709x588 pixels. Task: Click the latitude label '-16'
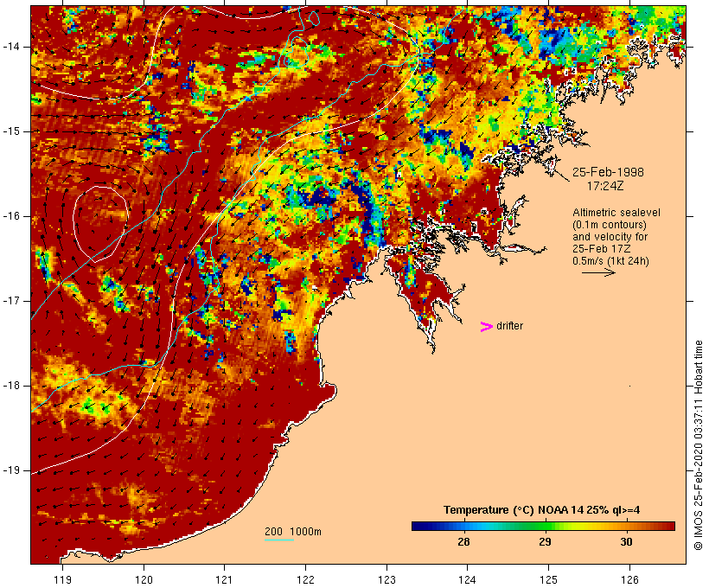tap(11, 216)
